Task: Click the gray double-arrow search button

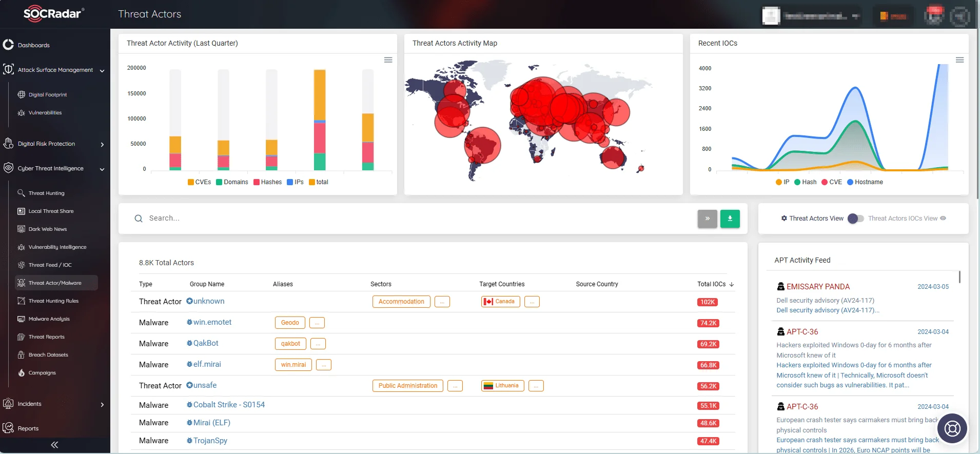Action: click(707, 219)
